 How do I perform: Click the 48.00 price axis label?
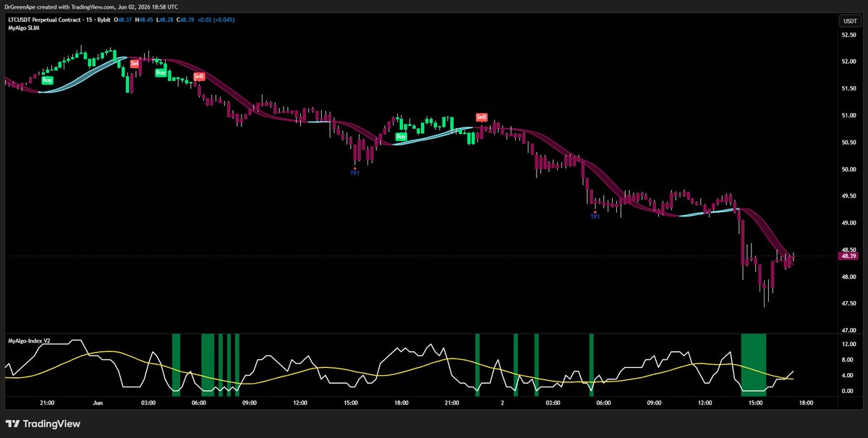click(x=849, y=277)
